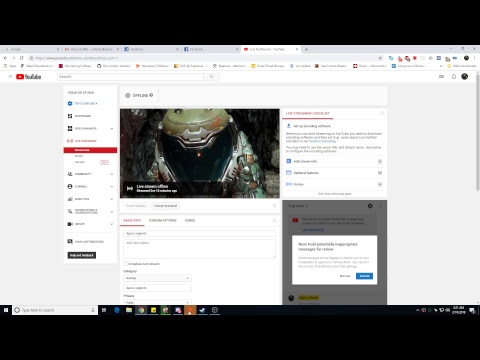The image size is (480, 360).
Task: Click the search magnifier button
Action: pos(212,77)
